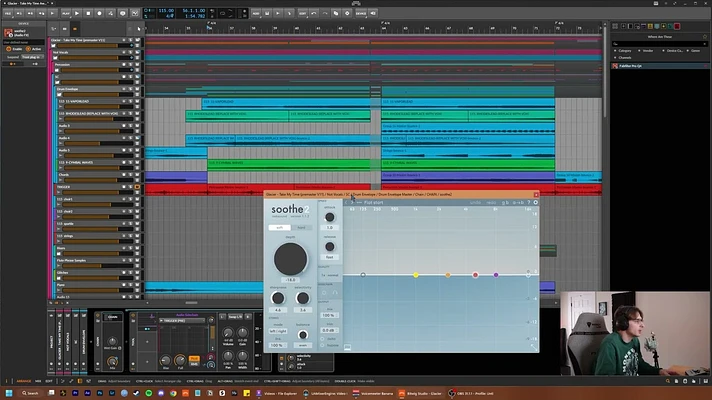Click the play position display 56.1.1.00
This screenshot has width=712, height=400.
click(193, 10)
